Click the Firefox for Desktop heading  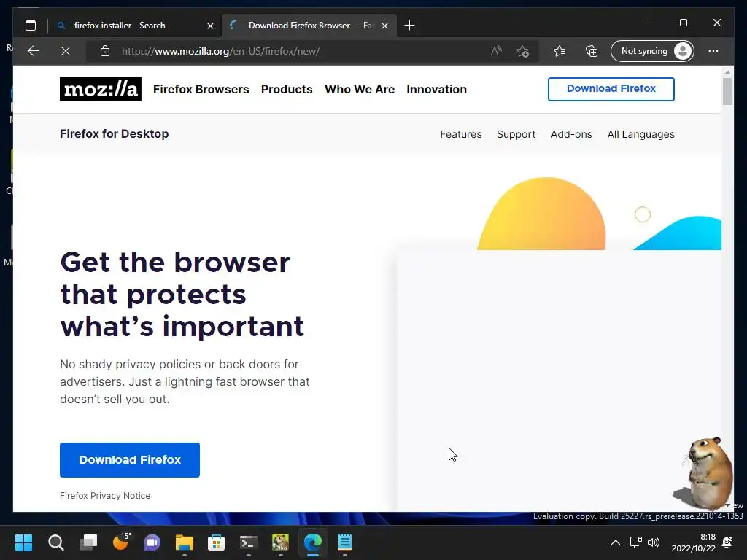click(x=115, y=134)
